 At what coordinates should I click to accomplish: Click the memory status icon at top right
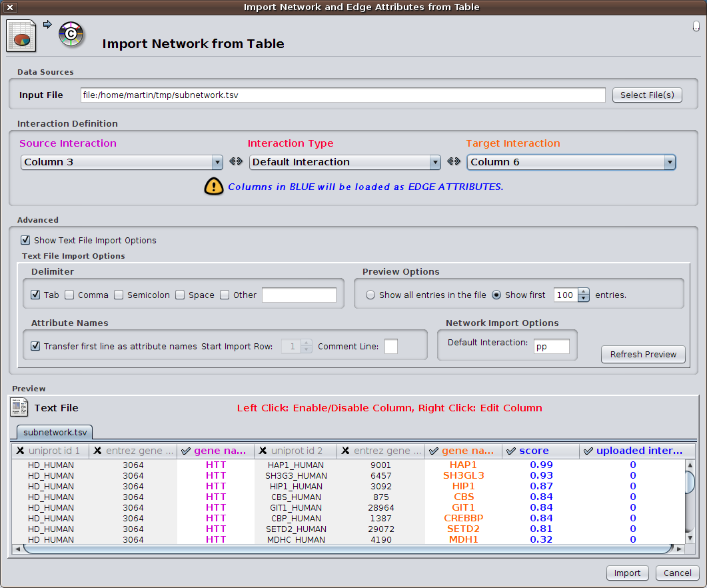[696, 27]
